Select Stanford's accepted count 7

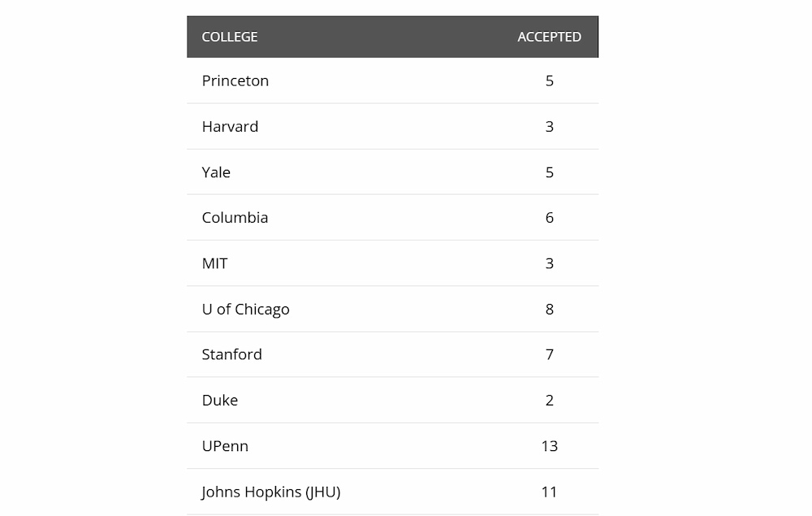click(x=550, y=354)
